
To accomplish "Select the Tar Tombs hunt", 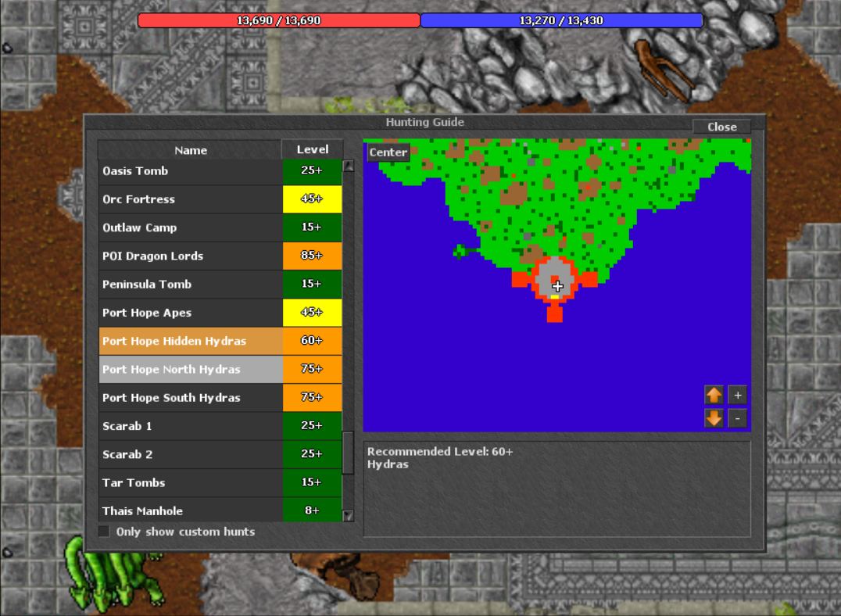I will [220, 482].
